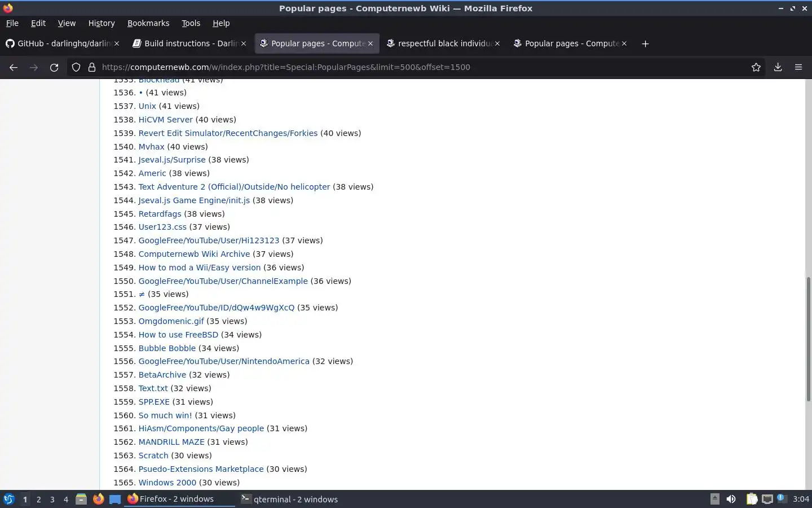812x508 pixels.
Task: Open the ≠ symbol page link
Action: [142, 294]
